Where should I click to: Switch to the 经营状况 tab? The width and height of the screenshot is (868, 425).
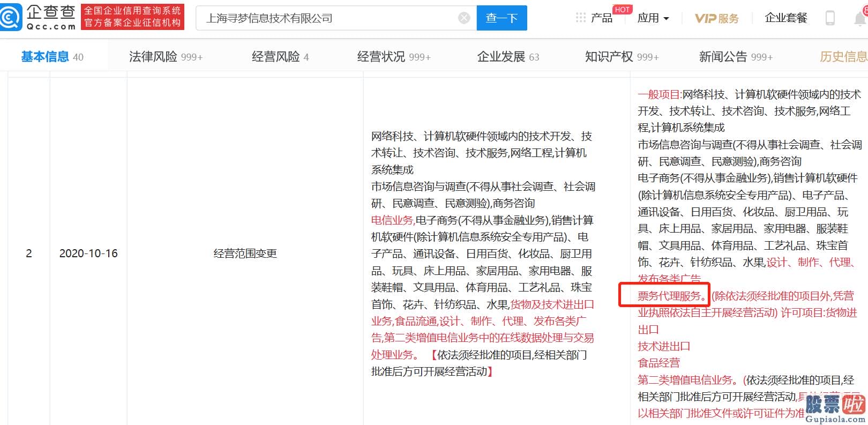pos(394,56)
